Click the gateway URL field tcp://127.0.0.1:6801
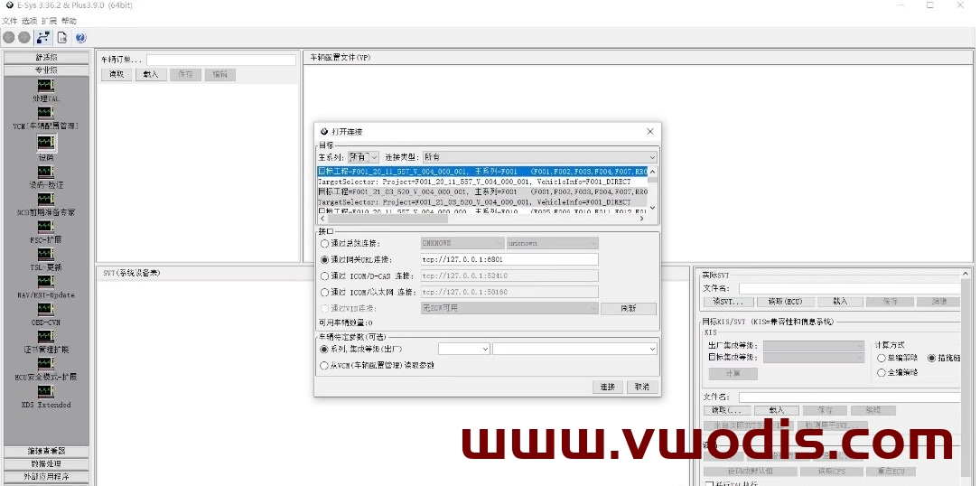Image resolution: width=980 pixels, height=486 pixels. point(509,259)
